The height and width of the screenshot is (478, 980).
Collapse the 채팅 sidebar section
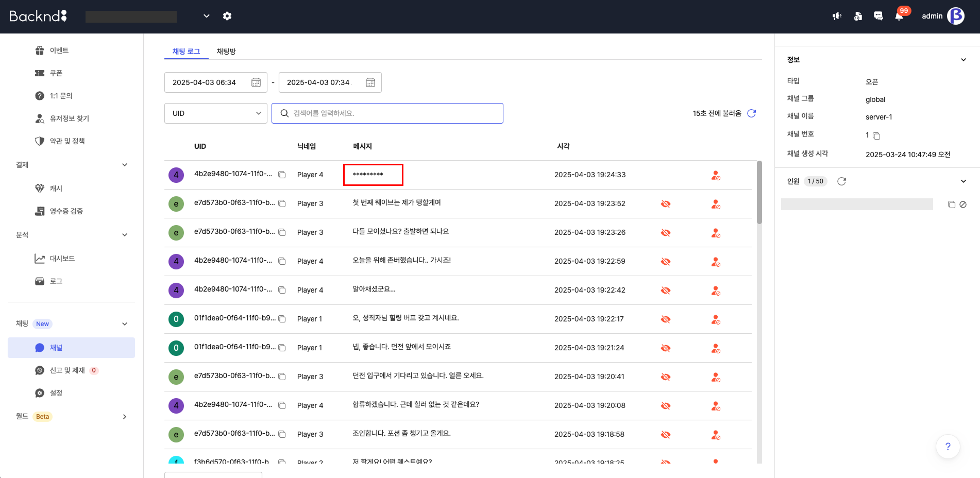125,324
